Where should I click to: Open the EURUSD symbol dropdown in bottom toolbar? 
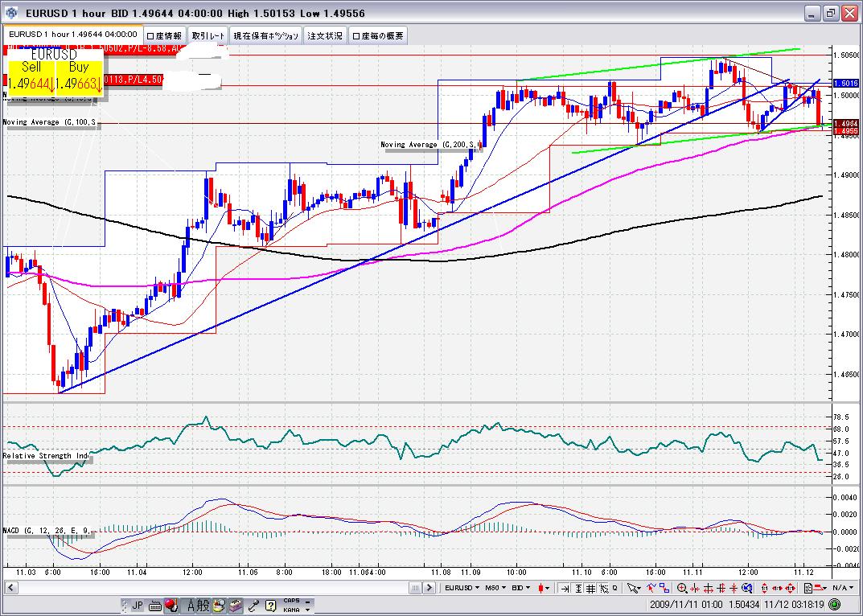coord(462,588)
